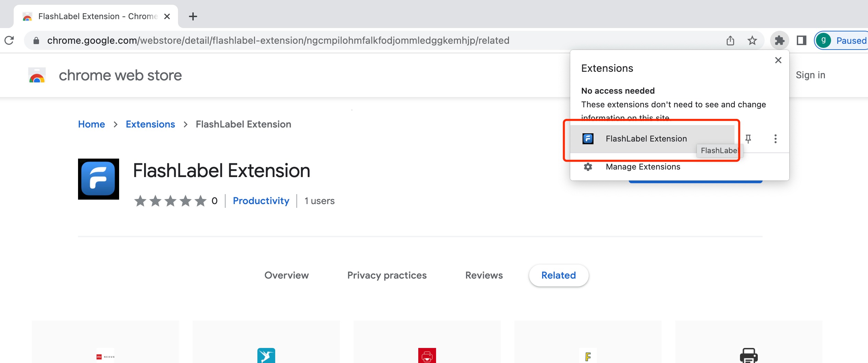The height and width of the screenshot is (363, 868).
Task: Switch to the Reviews tab
Action: pos(484,275)
